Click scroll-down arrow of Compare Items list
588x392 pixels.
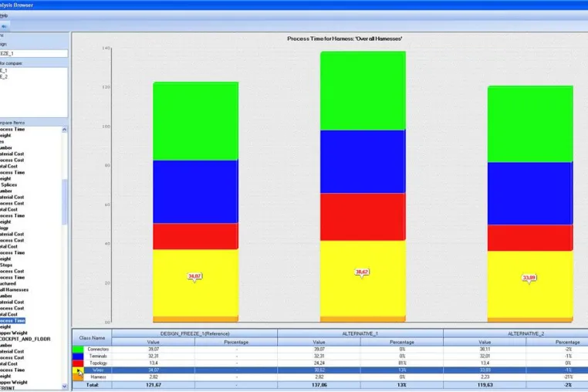65,386
